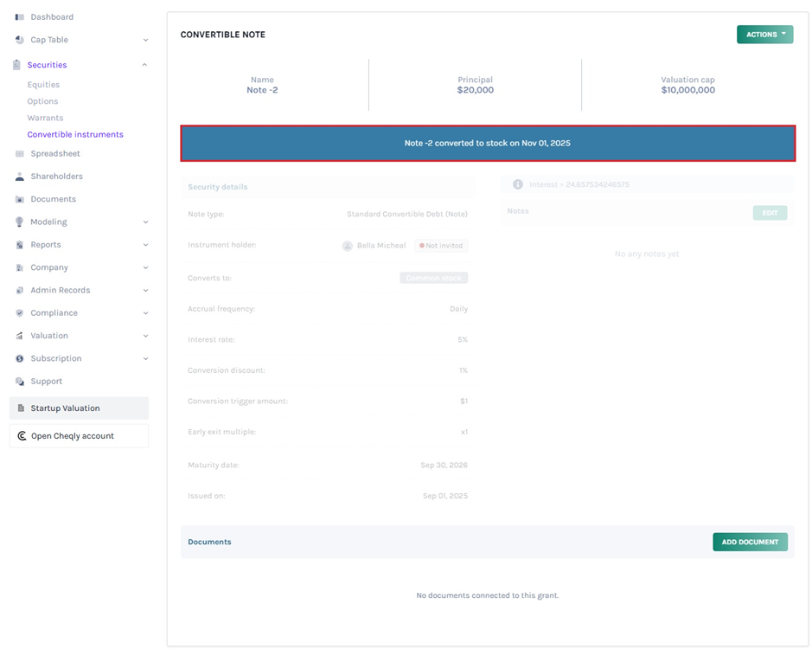Click the Cap Table pie chart icon
The width and height of the screenshot is (812, 649).
(19, 40)
